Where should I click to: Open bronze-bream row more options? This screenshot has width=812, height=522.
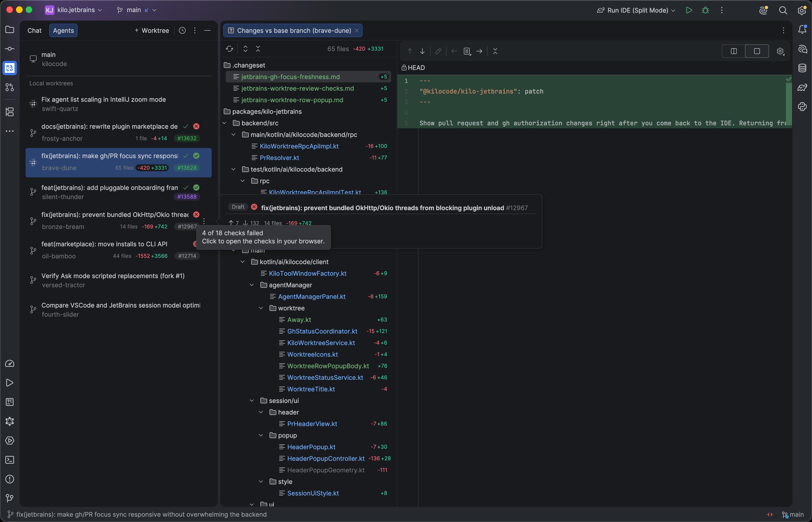204,221
